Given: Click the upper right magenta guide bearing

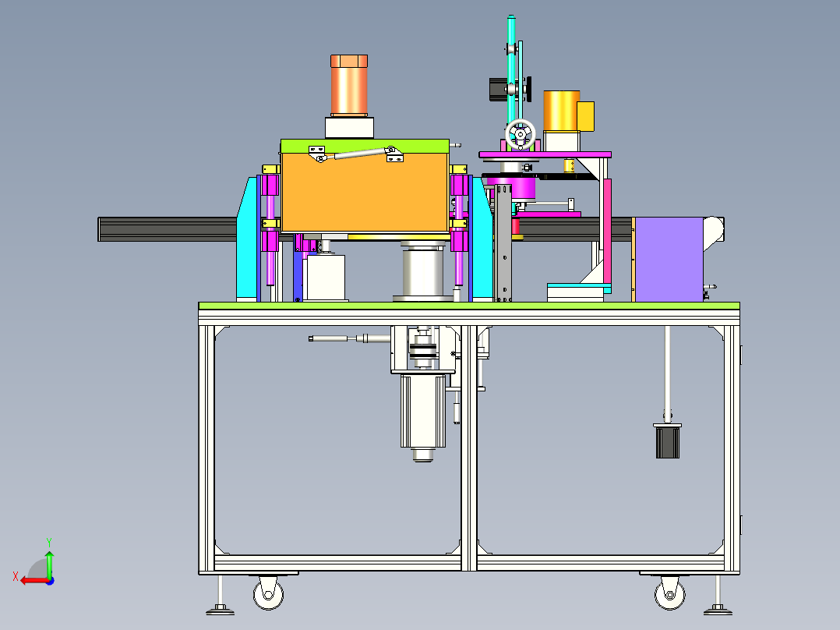Looking at the screenshot, I should (459, 185).
